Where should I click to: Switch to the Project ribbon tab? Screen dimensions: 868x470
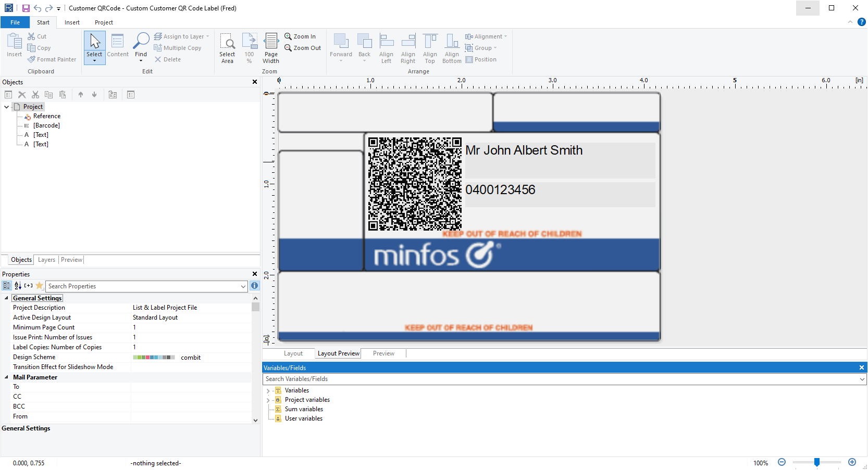click(104, 22)
